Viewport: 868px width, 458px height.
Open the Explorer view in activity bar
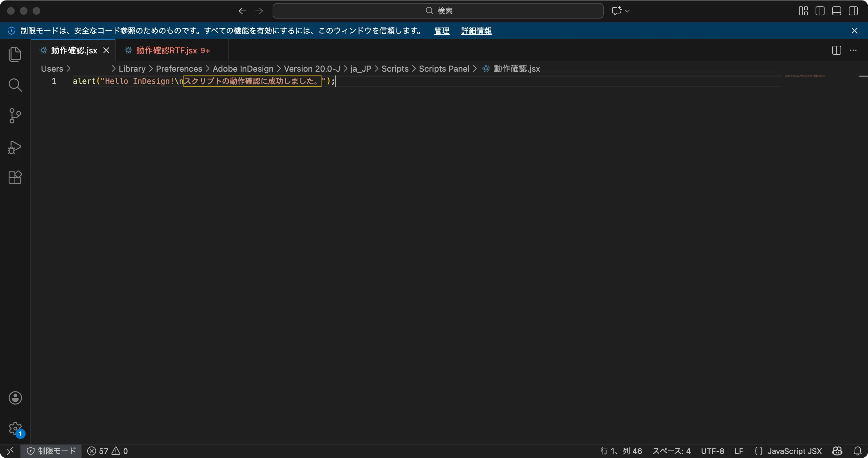(x=15, y=54)
